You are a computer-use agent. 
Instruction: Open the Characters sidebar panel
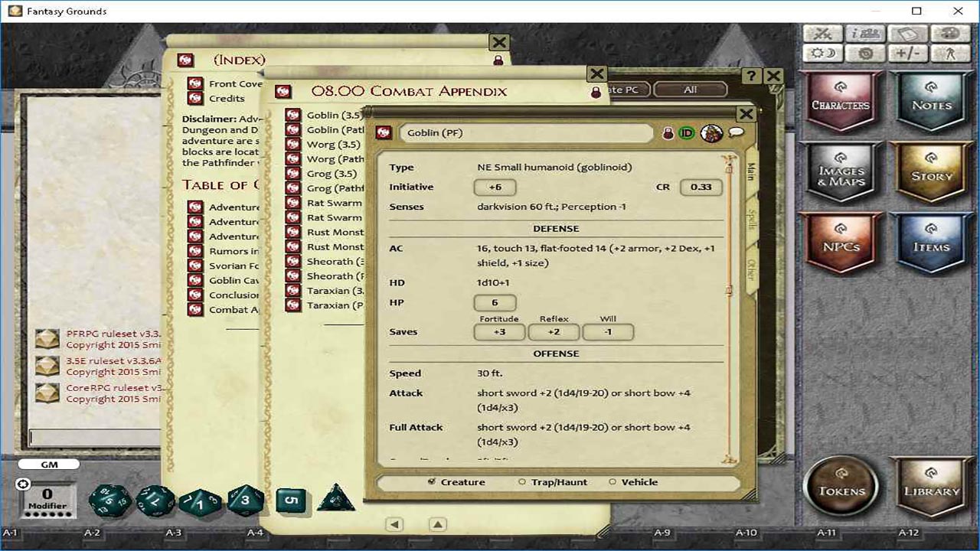[840, 102]
